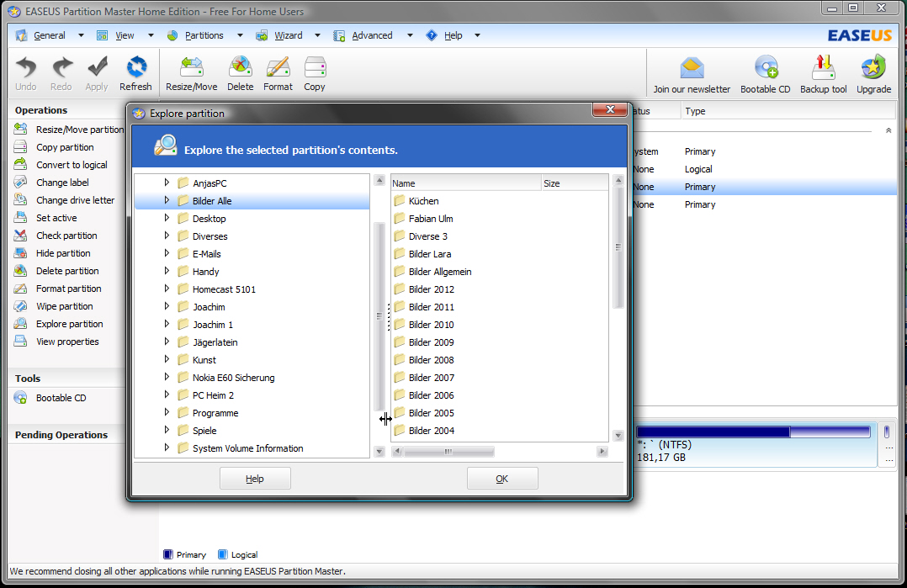Click the NTFS partition usage bar
The image size is (907, 588).
tap(754, 432)
